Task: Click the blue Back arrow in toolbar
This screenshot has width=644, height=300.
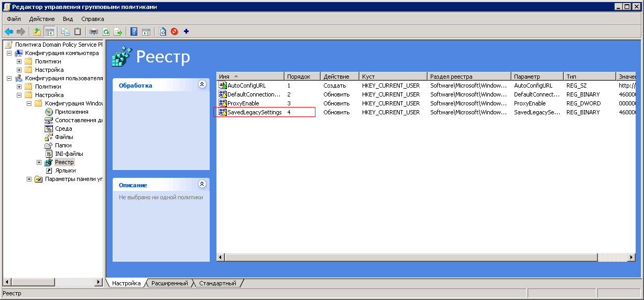Action: 9,31
